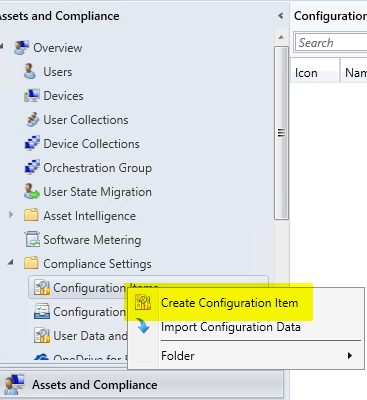Select the Overview node label
This screenshot has width=367, height=400.
click(x=57, y=48)
